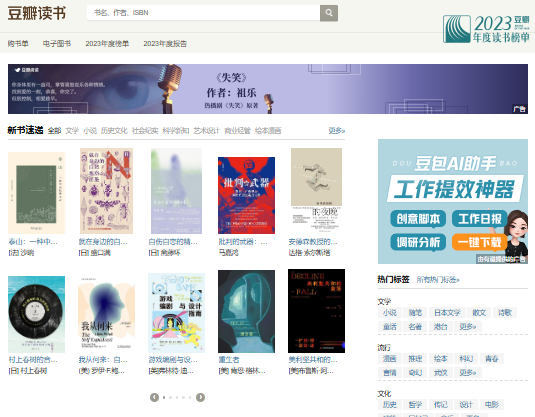Screen dimensions: 535x417
Task: Select the 漫画 tag under 流行
Action: [x=390, y=359]
